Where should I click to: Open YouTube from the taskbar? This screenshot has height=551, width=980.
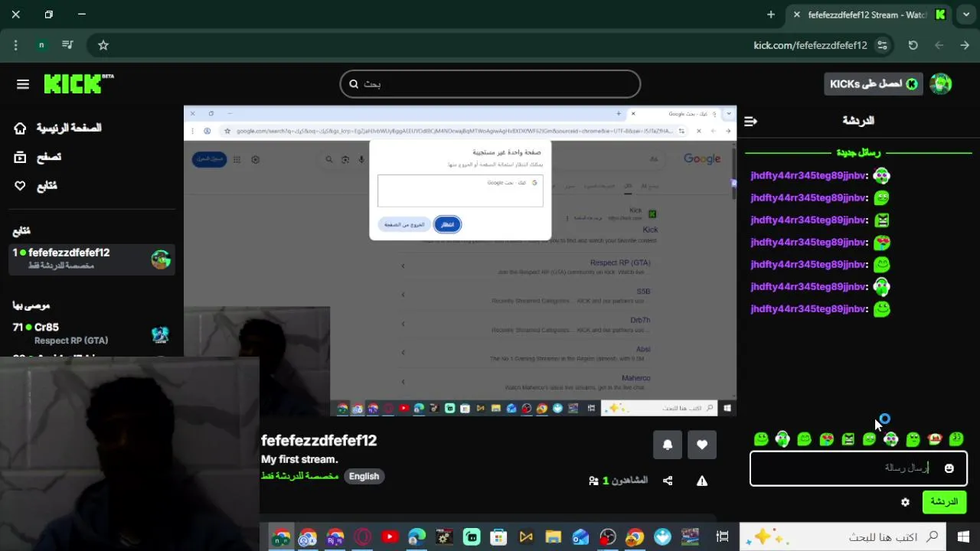coord(389,537)
